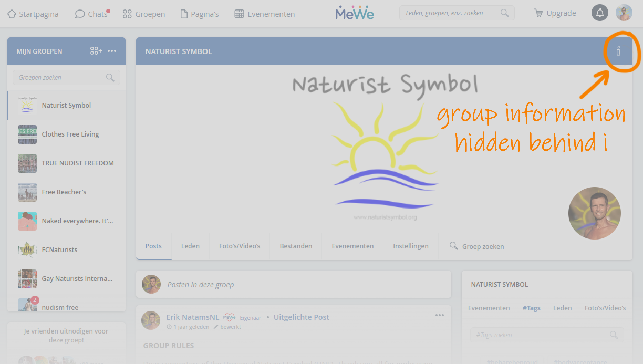The image size is (643, 364).
Task: Open Clothes Free Living group
Action: (x=67, y=134)
